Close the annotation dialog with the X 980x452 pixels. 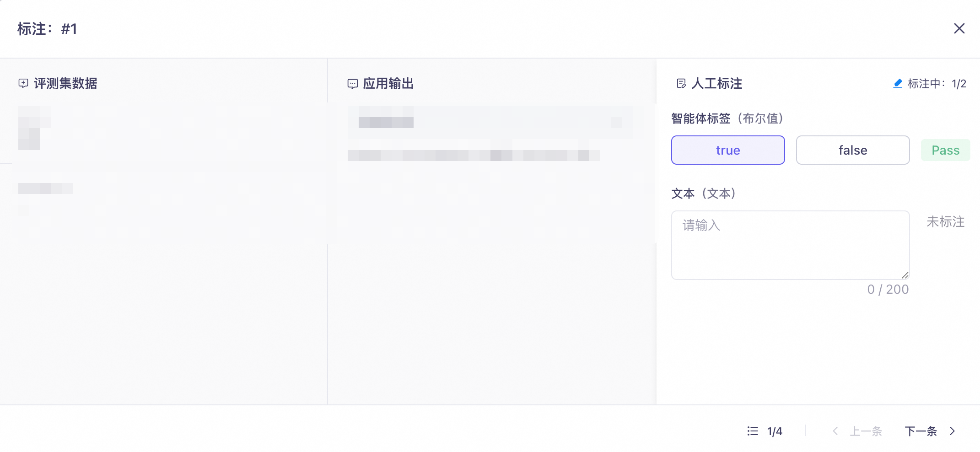(959, 28)
